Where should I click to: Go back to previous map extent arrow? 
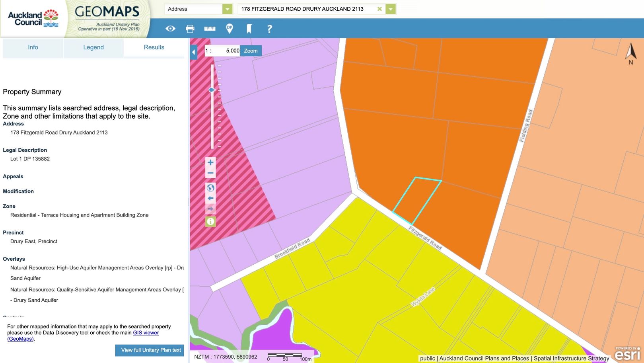210,198
